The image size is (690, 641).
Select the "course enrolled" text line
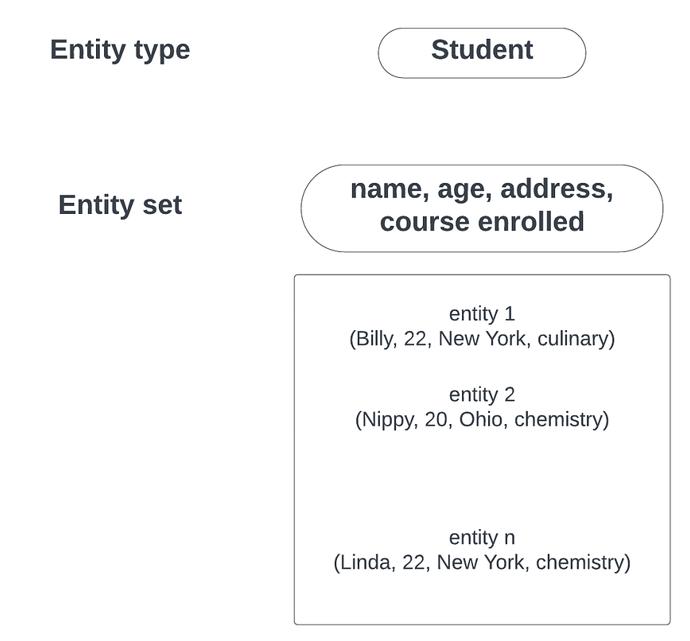click(482, 221)
